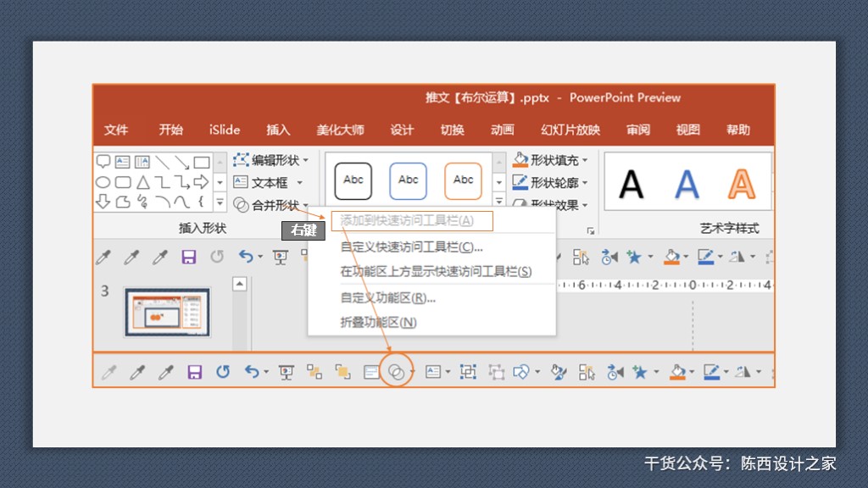Pick the rounded rectangle shape
The width and height of the screenshot is (868, 488).
click(123, 182)
